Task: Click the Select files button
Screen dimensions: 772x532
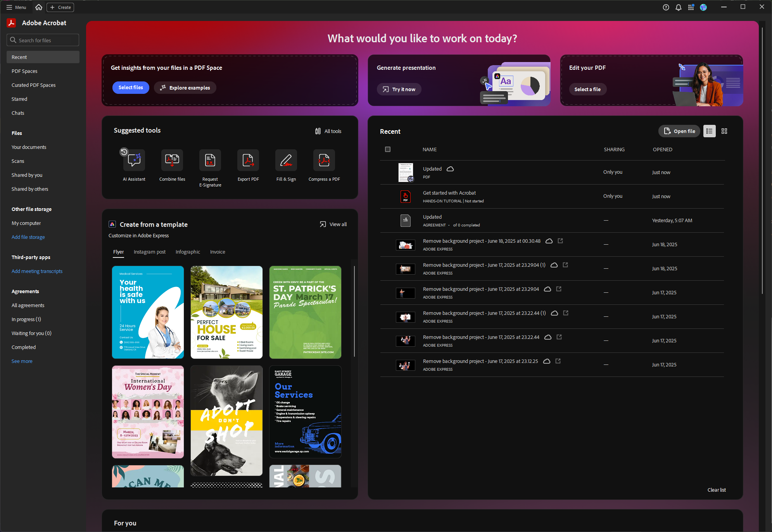Action: 131,88
